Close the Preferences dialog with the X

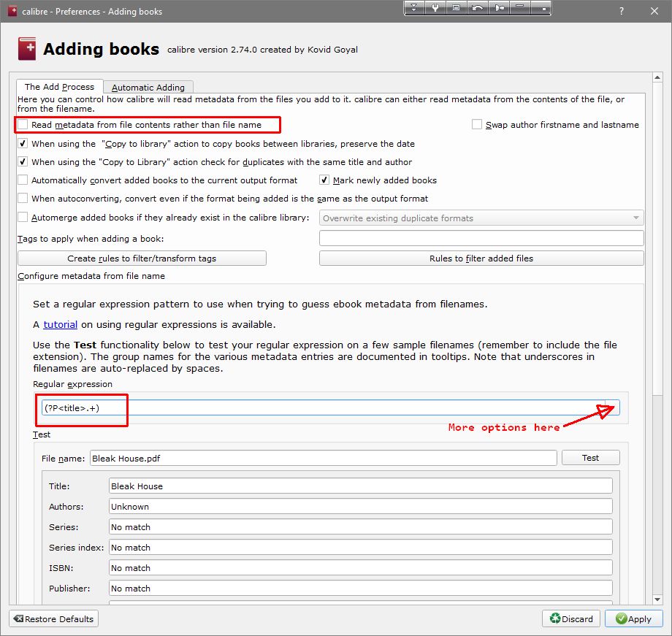point(654,12)
